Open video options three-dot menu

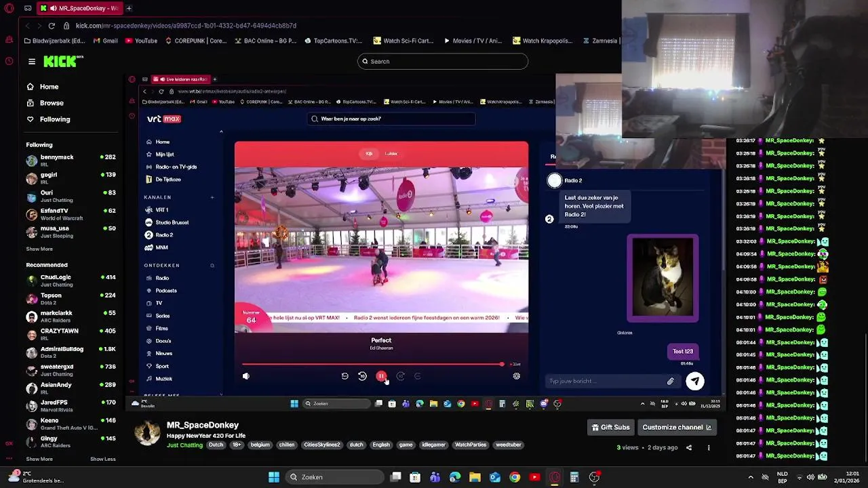[708, 448]
